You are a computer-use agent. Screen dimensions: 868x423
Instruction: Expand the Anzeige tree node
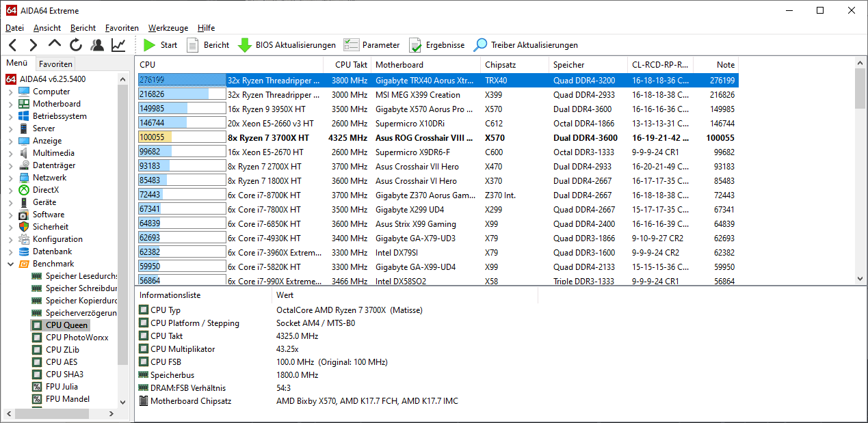[11, 141]
